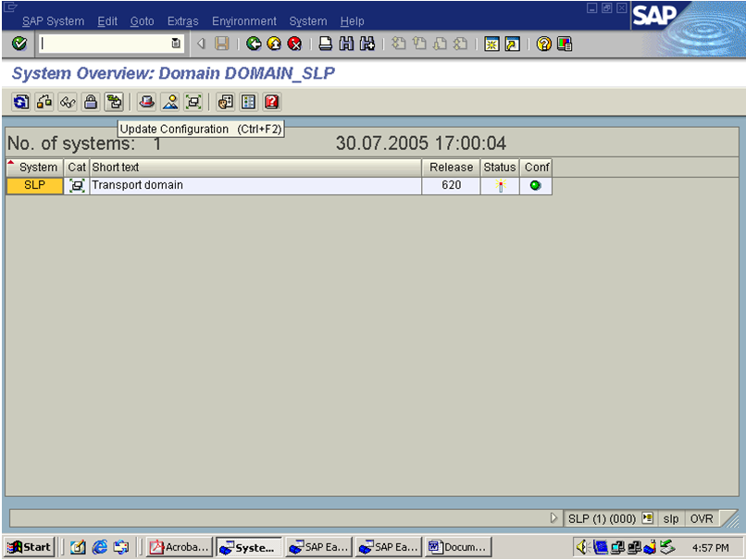
Task: Select the full screen toolbar icon
Action: tap(193, 102)
